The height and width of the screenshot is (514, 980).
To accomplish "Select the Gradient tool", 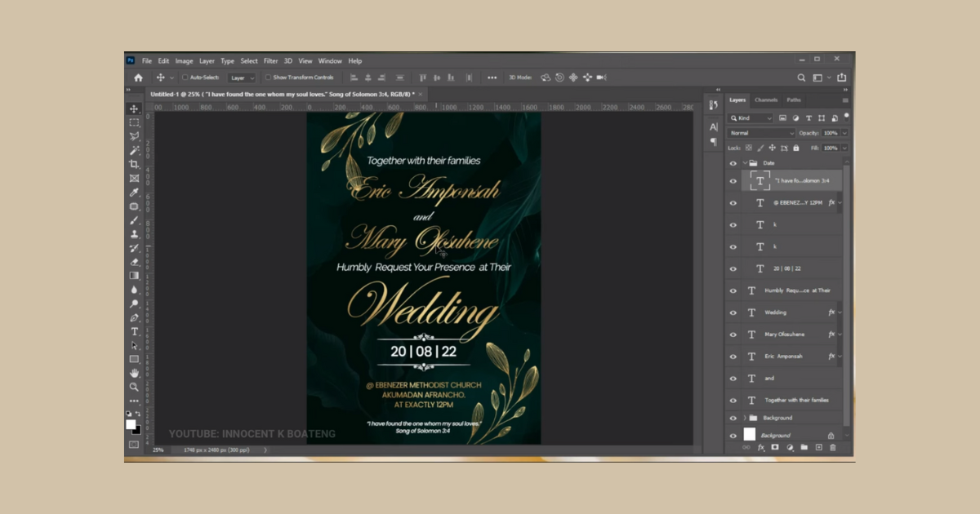I will (x=134, y=276).
